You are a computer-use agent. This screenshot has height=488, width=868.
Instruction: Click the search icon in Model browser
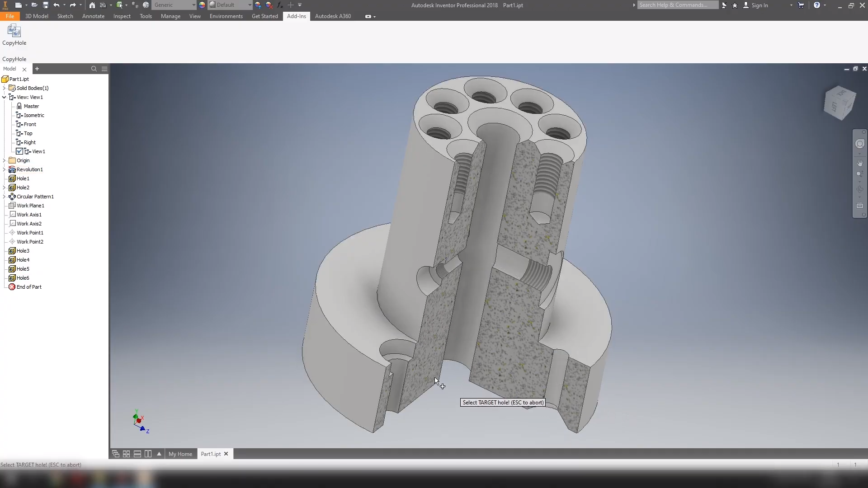pos(94,69)
